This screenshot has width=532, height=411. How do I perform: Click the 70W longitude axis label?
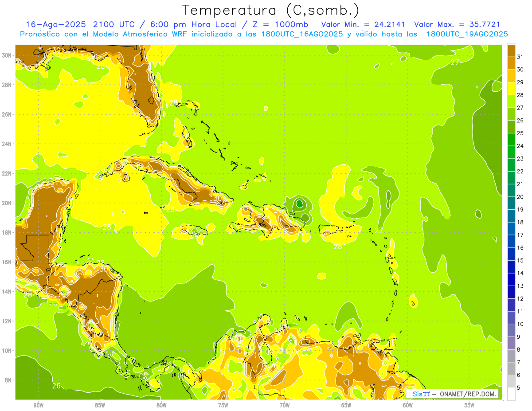point(285,405)
